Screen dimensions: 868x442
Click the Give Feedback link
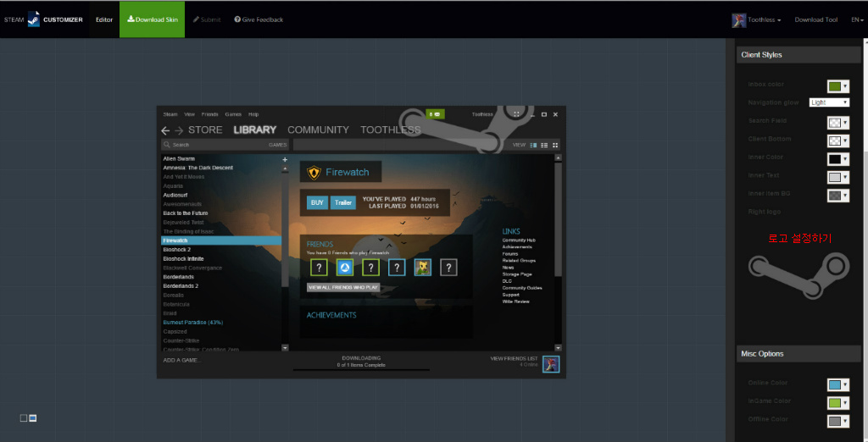(259, 19)
